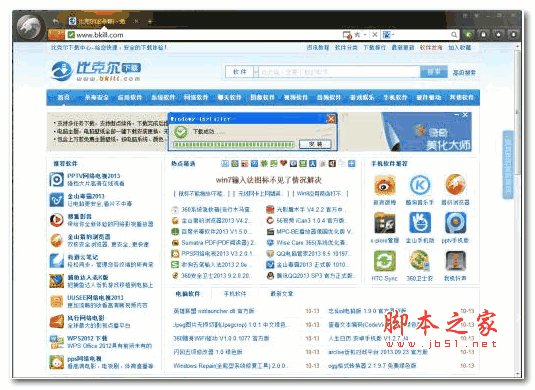Screen dimensions: 535x390
Task: Click the 金山手机助 mobile app icon
Action: [x=420, y=223]
